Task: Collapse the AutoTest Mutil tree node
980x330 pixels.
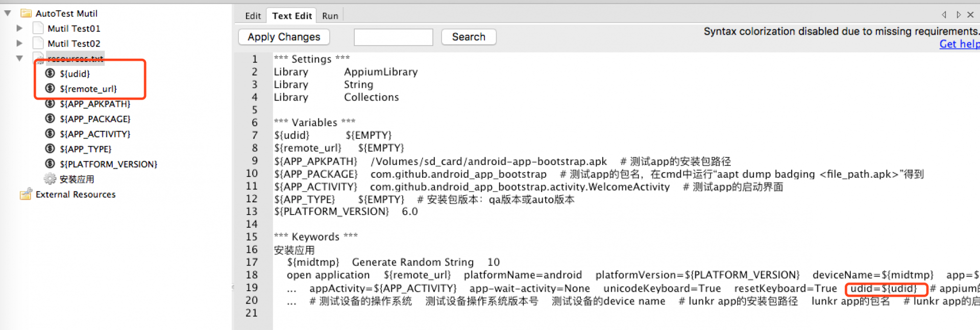Action: coord(8,13)
